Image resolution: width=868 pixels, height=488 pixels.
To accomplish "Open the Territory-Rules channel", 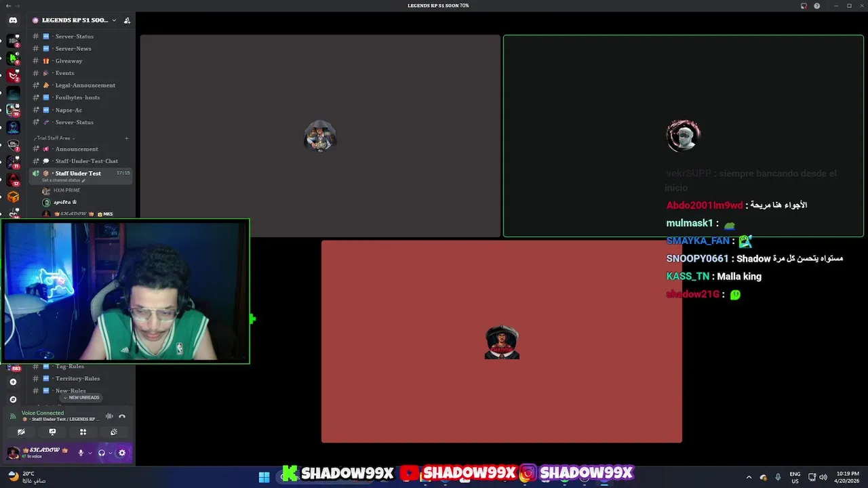I will click(81, 379).
